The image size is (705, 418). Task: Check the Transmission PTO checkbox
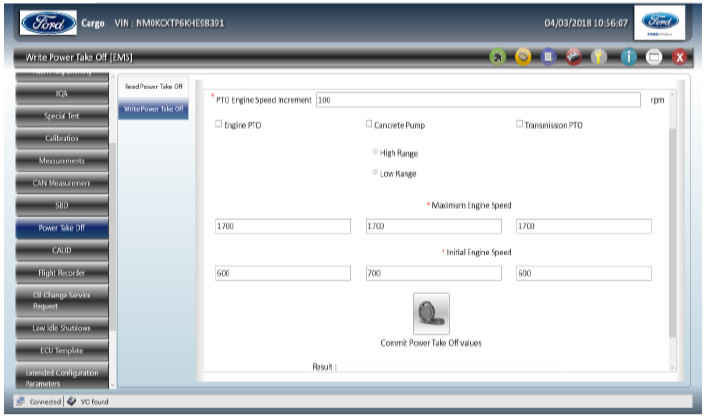pyautogui.click(x=519, y=125)
